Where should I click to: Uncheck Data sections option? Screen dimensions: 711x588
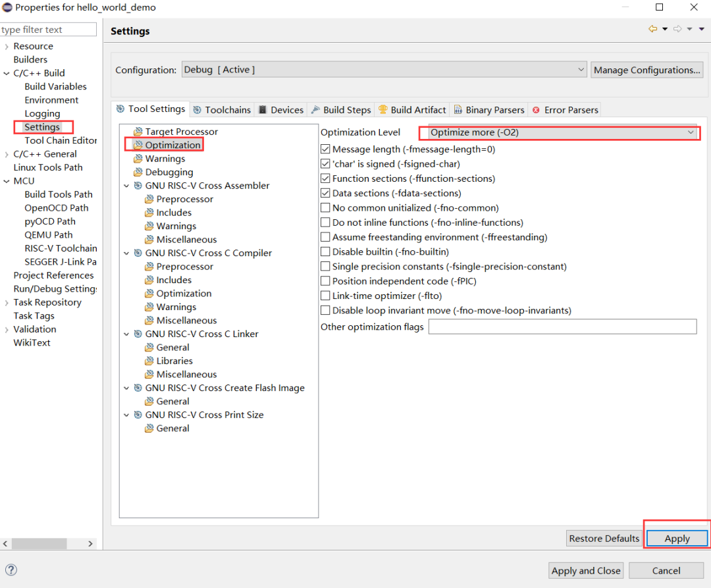325,193
